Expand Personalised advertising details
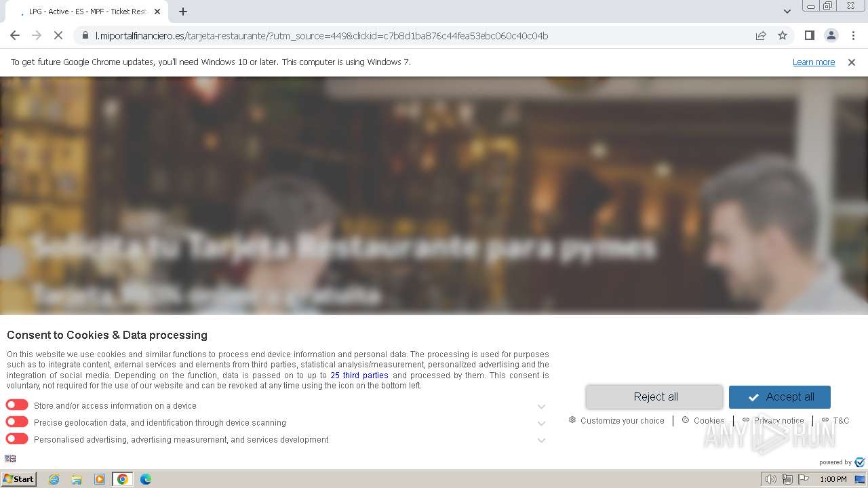Screen dimensions: 868x488 [x=542, y=441]
